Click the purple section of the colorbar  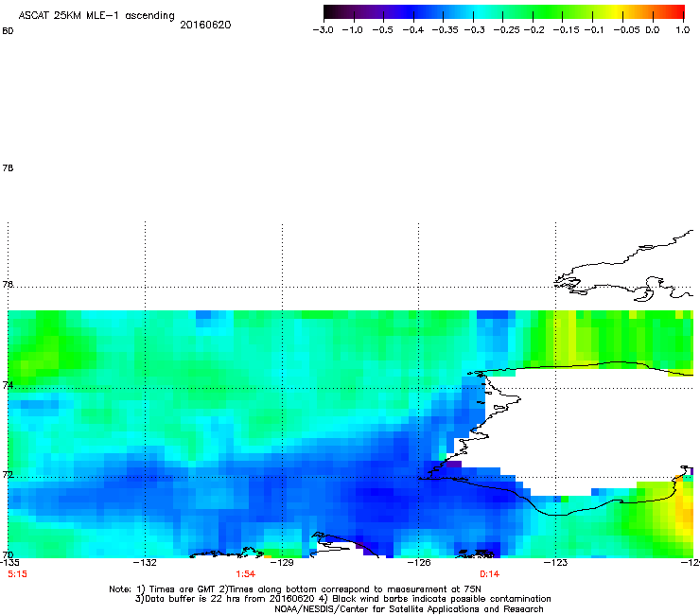pos(379,12)
